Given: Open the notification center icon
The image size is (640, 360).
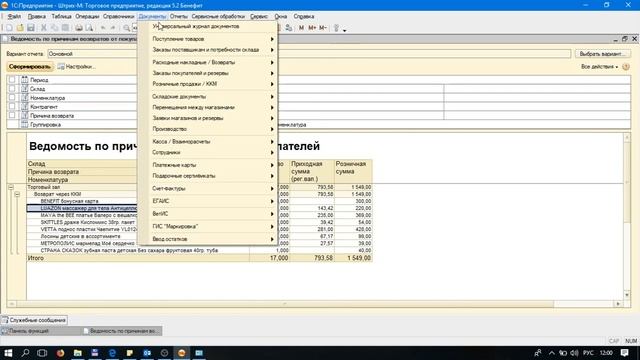Looking at the screenshot, I should (x=624, y=353).
